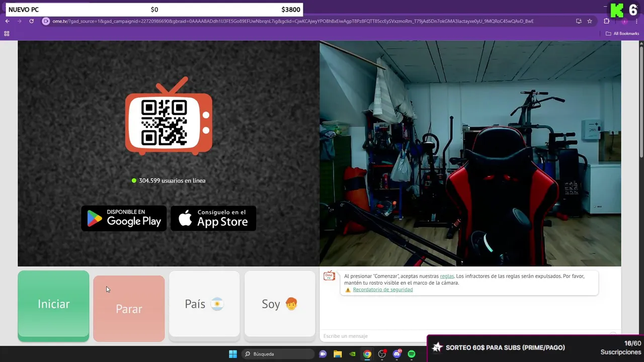
Task: Click the NUEVO PC goal label
Action: tap(24, 10)
